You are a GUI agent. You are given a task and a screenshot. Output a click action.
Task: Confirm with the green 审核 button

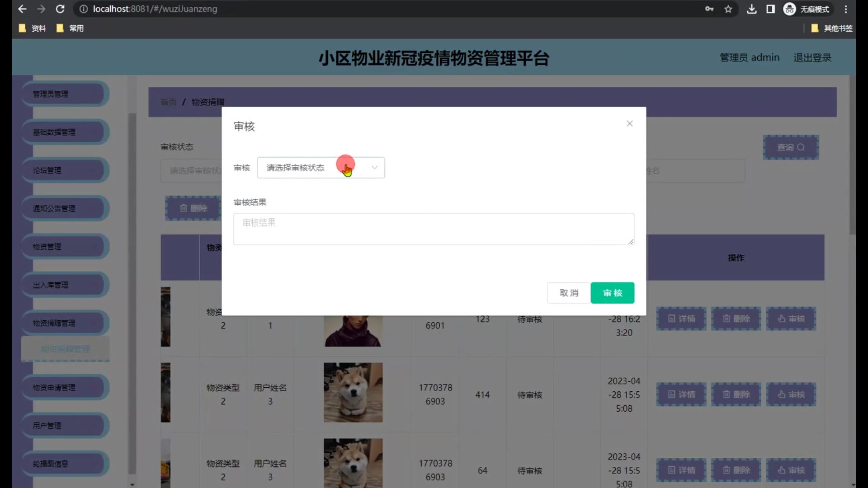coord(613,293)
